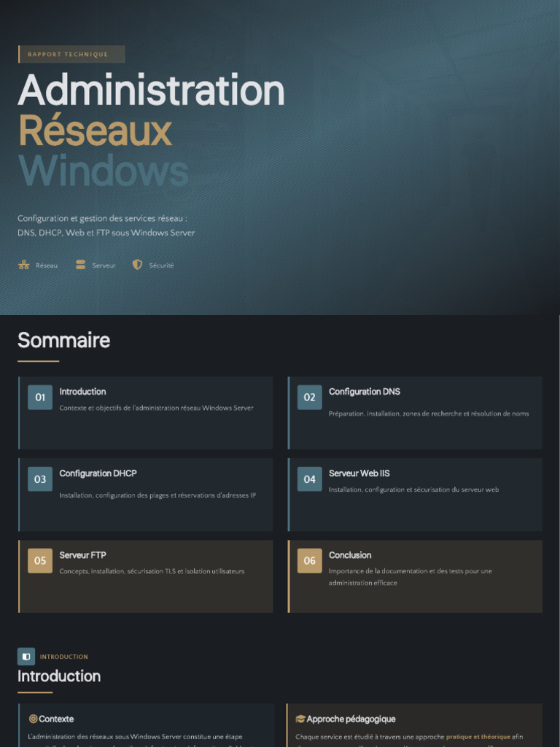Click 'Installation, configuration des plages et réservations' description
560x747 pixels.
coord(157,495)
